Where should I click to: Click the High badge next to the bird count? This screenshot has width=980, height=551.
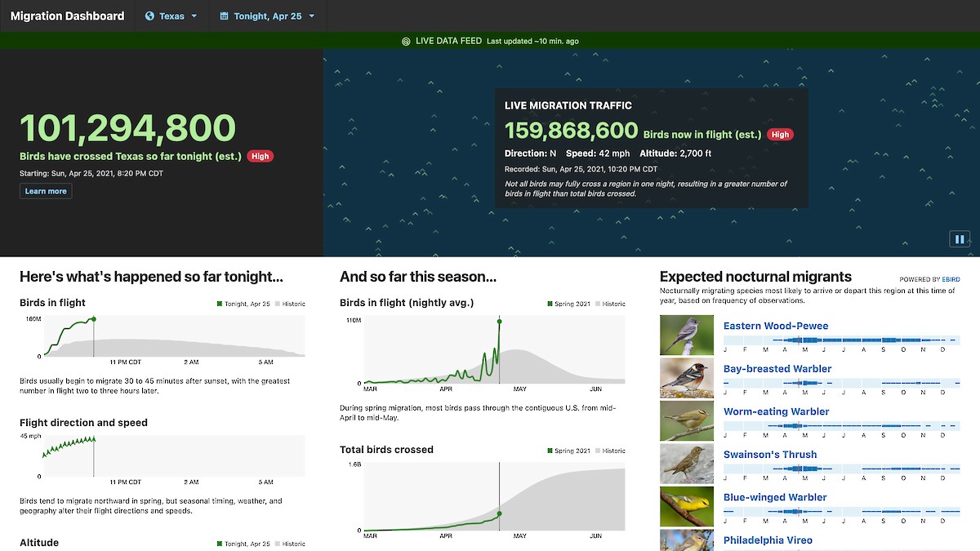[x=260, y=156]
